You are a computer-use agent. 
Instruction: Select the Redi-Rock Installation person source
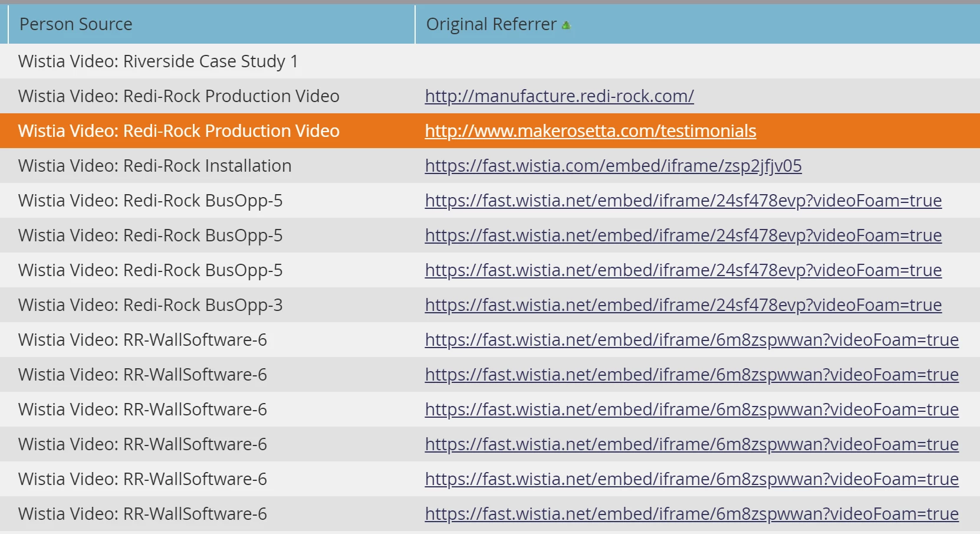(x=154, y=166)
